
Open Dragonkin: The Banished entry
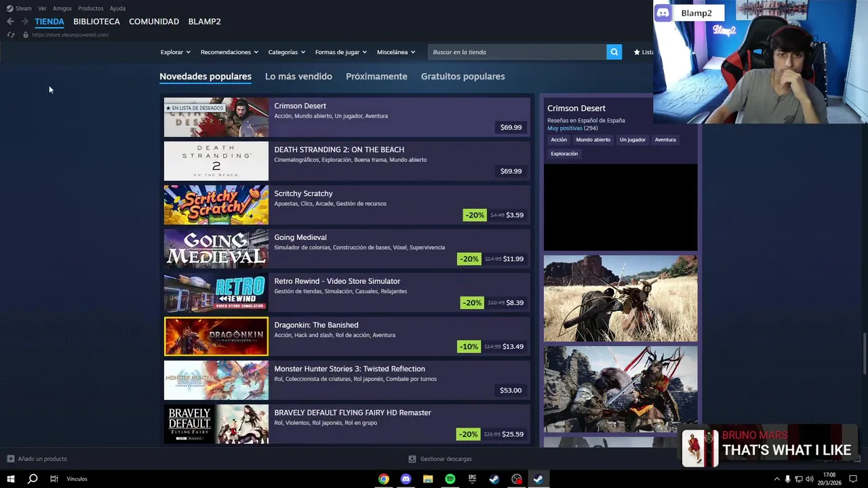pos(347,336)
